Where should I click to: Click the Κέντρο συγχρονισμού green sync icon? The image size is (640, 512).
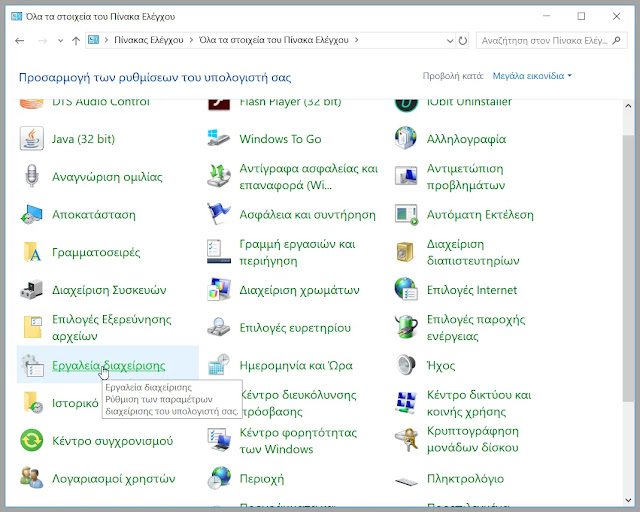(32, 440)
